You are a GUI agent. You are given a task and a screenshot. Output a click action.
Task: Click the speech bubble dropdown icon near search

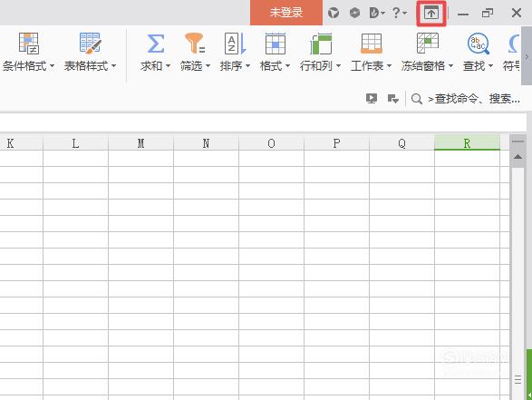[393, 99]
